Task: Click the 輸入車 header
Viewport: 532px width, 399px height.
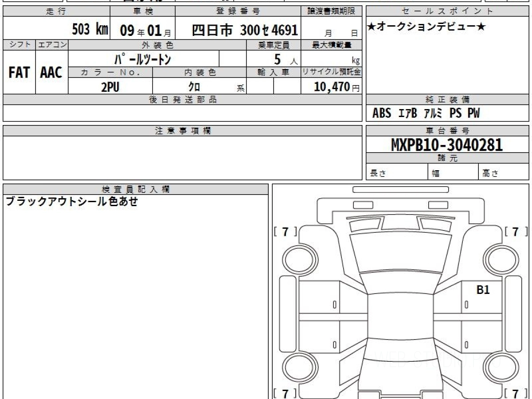Action: tap(274, 72)
